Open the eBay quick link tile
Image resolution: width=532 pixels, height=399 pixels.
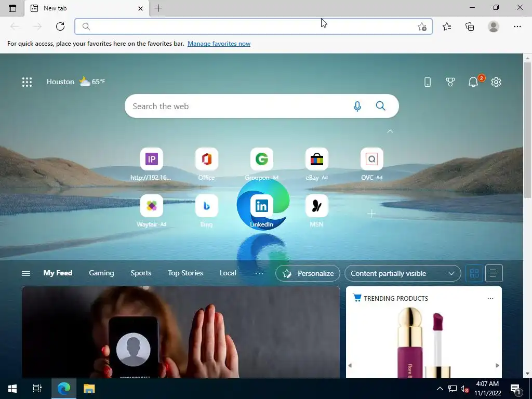pos(316,164)
